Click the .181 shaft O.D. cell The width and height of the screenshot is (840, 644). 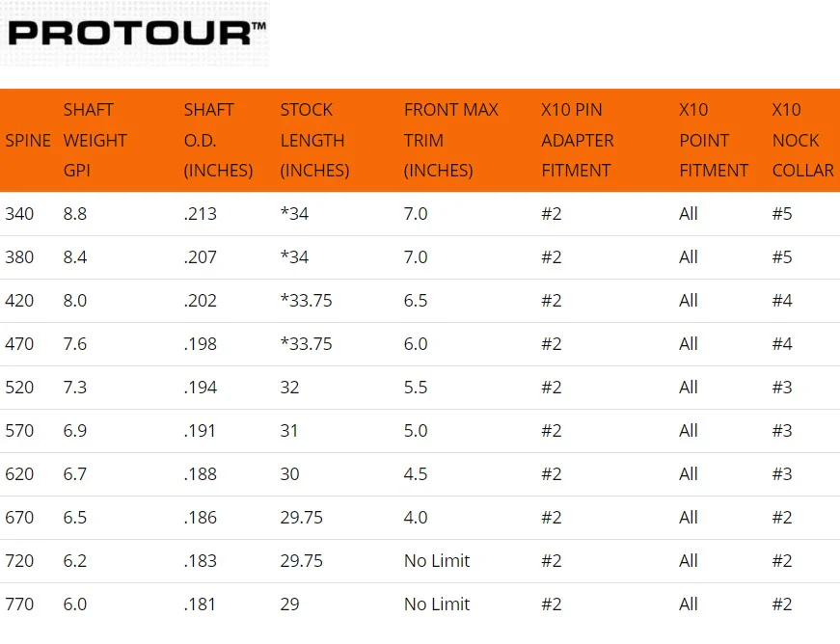click(200, 604)
